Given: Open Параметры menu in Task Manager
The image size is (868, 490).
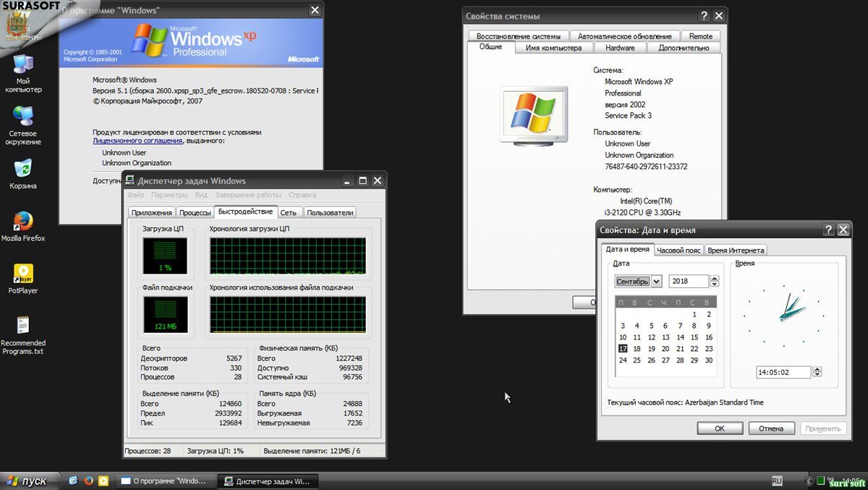Looking at the screenshot, I should [170, 195].
